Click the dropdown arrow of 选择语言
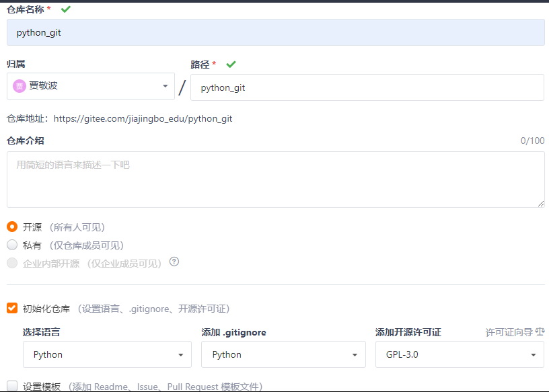The height and width of the screenshot is (392, 549). click(x=180, y=354)
